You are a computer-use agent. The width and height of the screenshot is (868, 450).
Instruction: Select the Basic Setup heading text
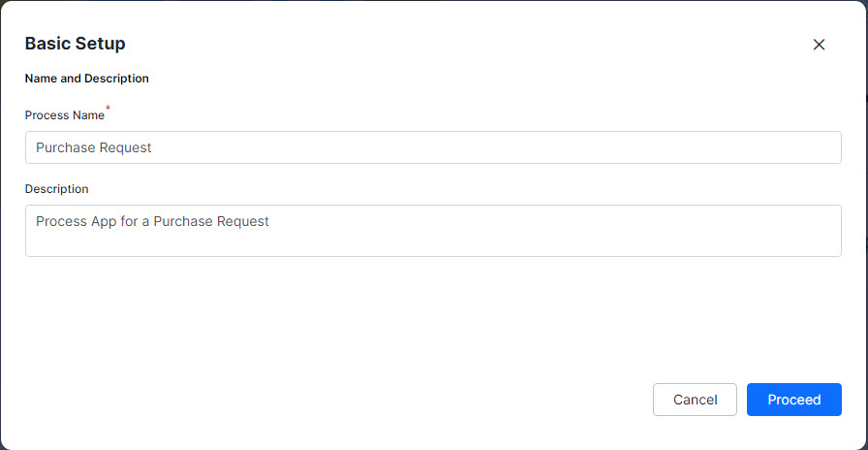pos(76,44)
